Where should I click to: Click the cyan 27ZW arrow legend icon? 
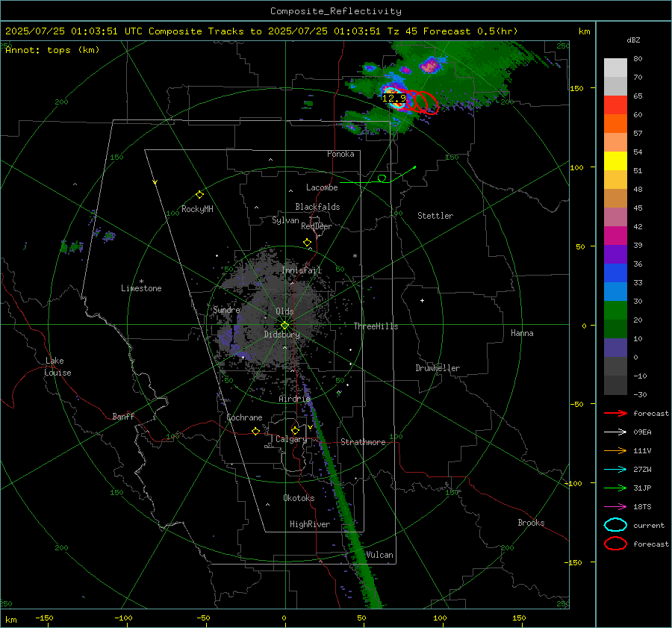[x=615, y=470]
